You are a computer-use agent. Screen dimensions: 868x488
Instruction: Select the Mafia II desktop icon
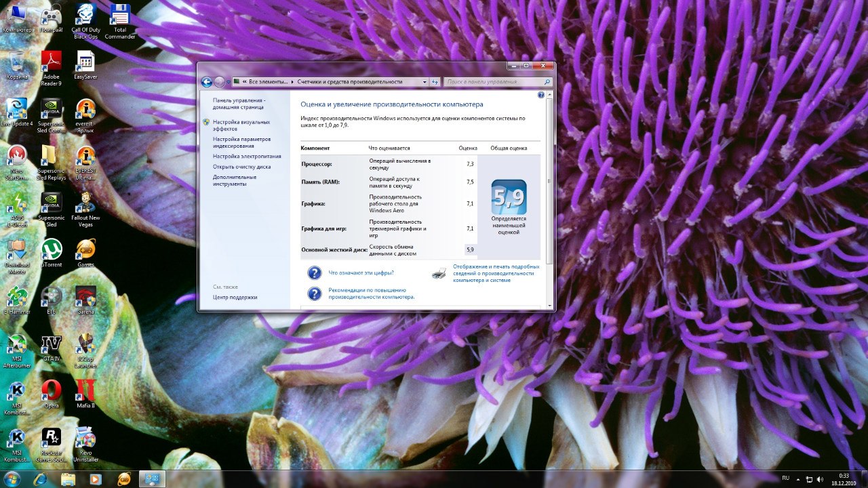coord(85,390)
